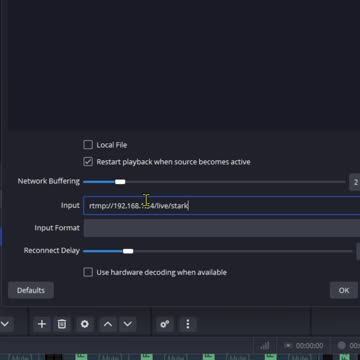Uncheck Restart playback when source becomes active
360x360 pixels.
[88, 162]
